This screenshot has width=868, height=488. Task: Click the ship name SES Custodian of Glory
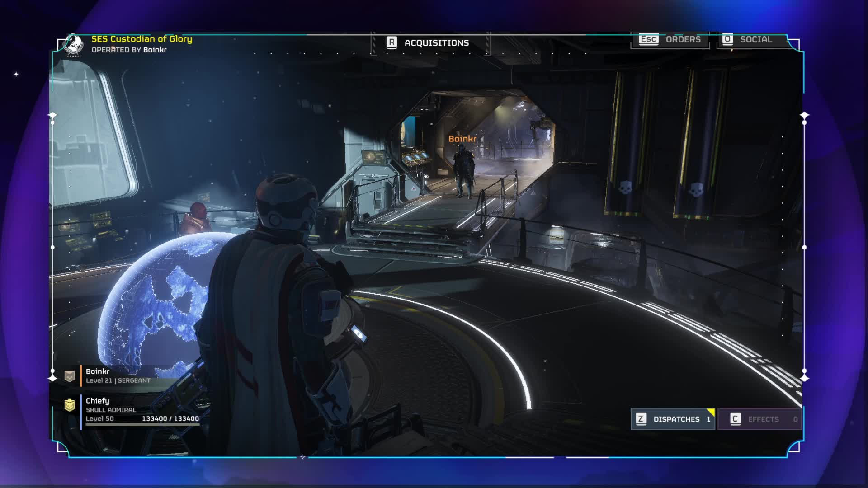click(x=142, y=39)
